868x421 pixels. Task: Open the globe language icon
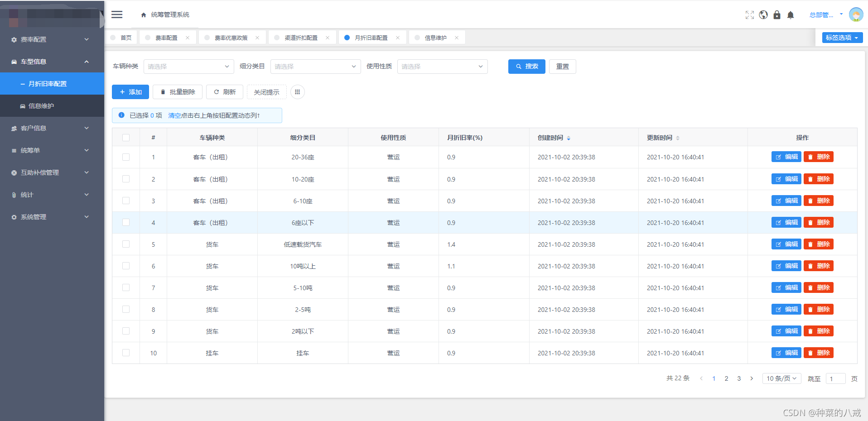pos(763,15)
